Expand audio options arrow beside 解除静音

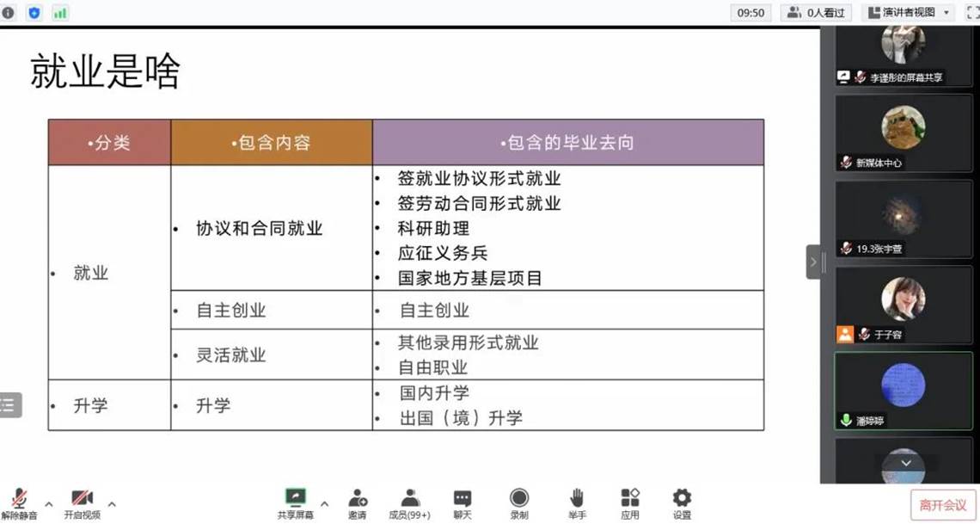tap(49, 504)
